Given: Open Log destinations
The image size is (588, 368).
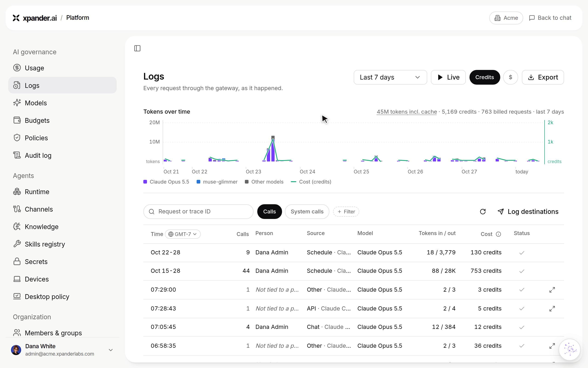Looking at the screenshot, I should pos(528,212).
